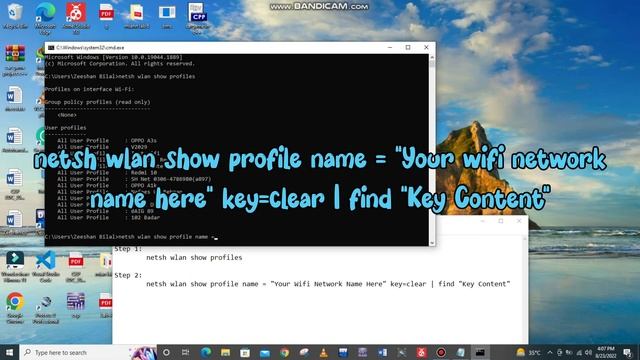This screenshot has height=360, width=640.
Task: Open the Mail app on the taskbar
Action: [x=264, y=352]
